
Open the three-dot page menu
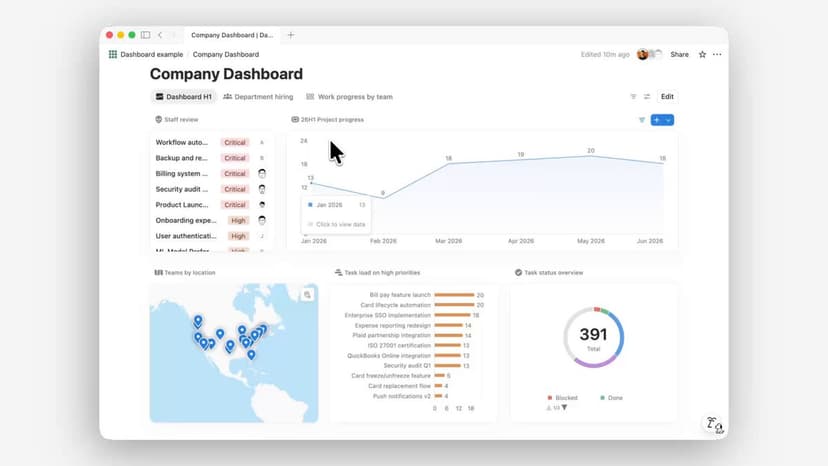click(x=717, y=54)
